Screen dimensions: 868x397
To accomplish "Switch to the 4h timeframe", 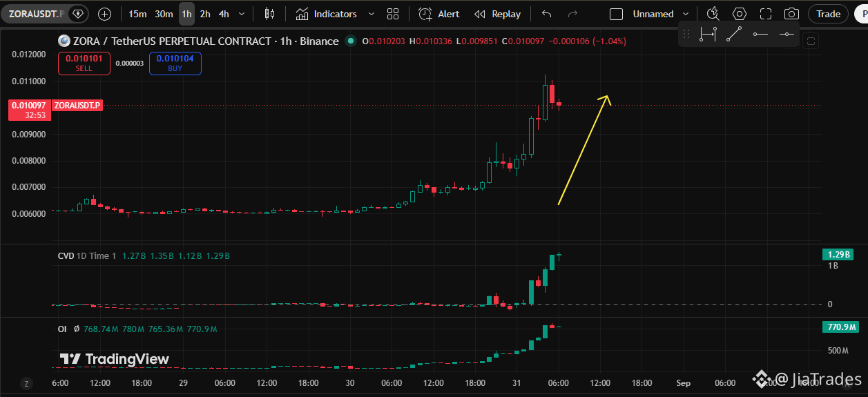I will (224, 14).
